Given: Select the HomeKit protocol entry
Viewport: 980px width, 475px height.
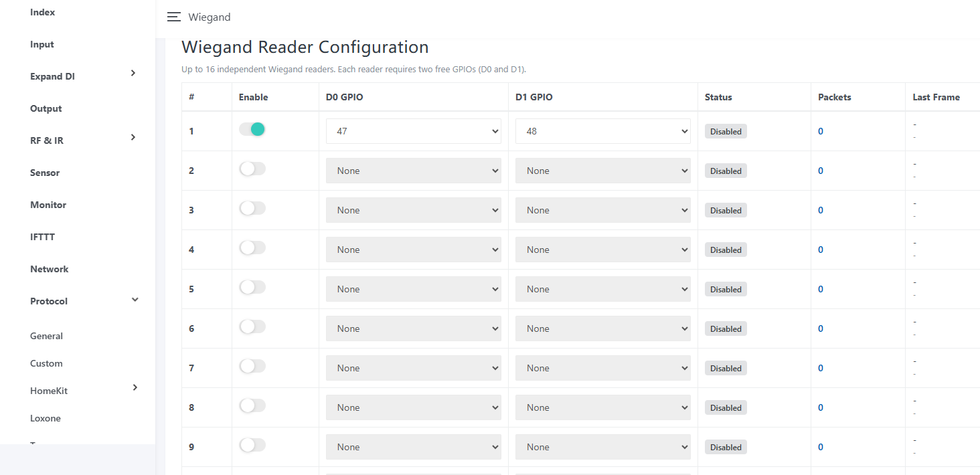Looking at the screenshot, I should (49, 391).
